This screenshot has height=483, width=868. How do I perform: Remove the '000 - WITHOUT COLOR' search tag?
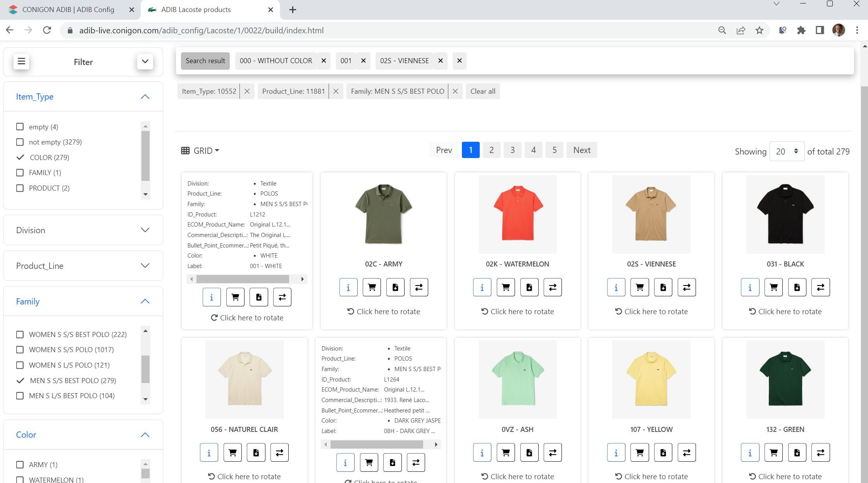click(324, 61)
